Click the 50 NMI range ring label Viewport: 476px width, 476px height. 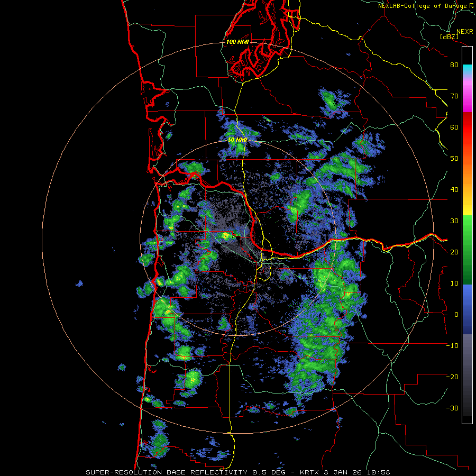click(237, 140)
